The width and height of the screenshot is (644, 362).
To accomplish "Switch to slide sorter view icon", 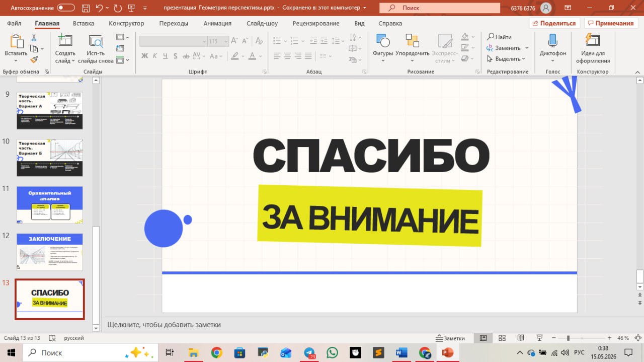I will pyautogui.click(x=502, y=338).
